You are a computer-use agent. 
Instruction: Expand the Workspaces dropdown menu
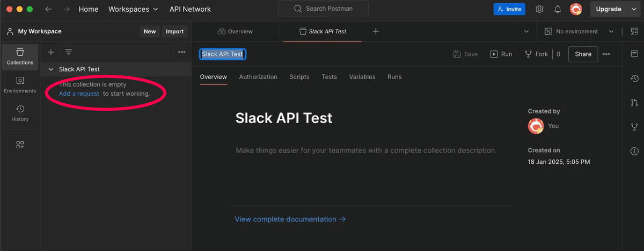[x=133, y=9]
